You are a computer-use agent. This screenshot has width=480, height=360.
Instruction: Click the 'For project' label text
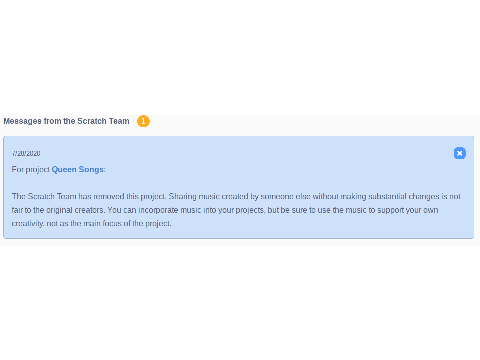coord(31,169)
